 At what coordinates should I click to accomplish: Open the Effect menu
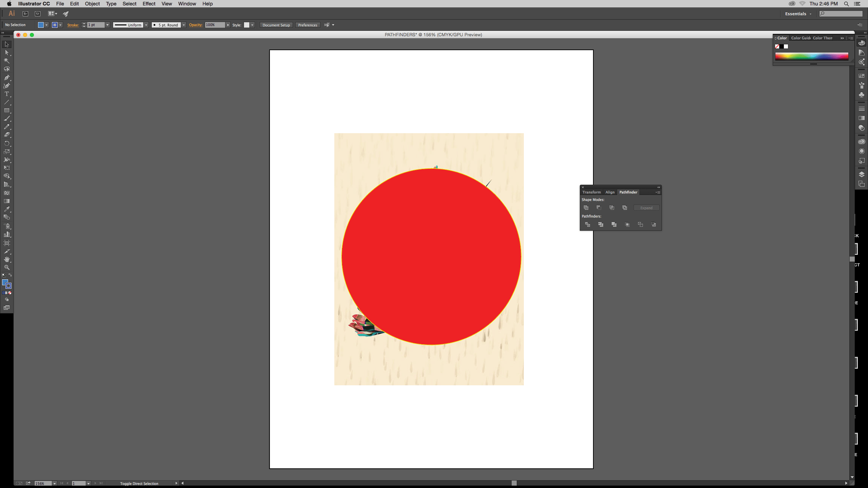tap(149, 4)
